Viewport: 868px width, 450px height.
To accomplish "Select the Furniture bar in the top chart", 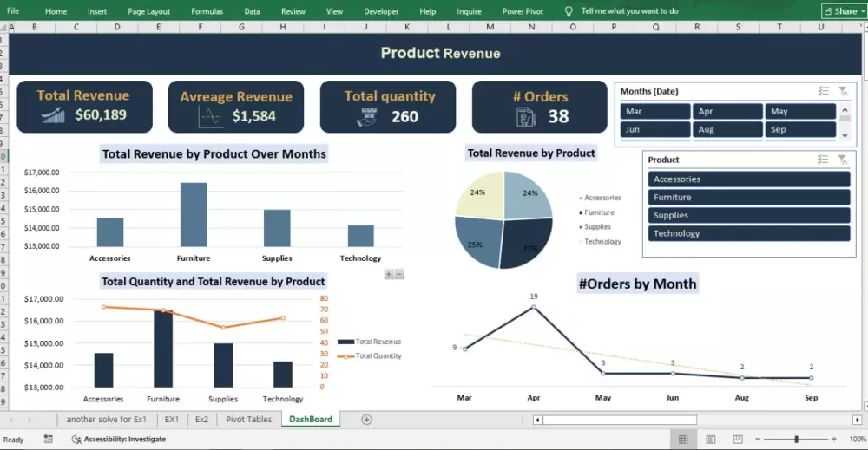I will point(194,214).
